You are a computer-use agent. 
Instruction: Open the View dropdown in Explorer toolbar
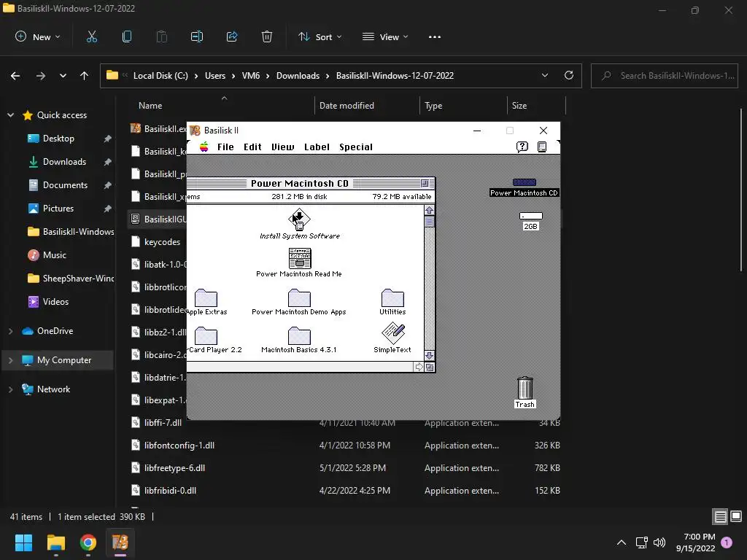pyautogui.click(x=385, y=36)
